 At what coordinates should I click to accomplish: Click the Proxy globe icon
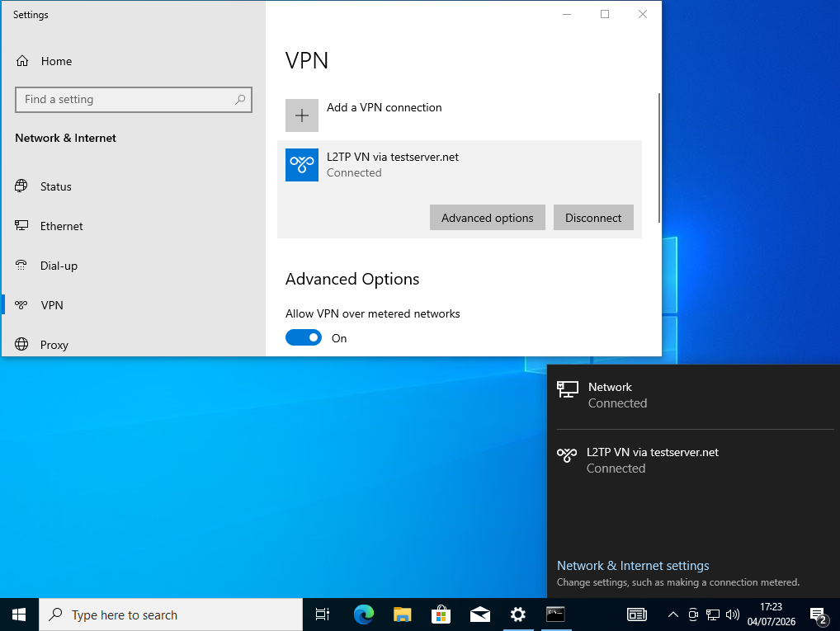[x=21, y=344]
